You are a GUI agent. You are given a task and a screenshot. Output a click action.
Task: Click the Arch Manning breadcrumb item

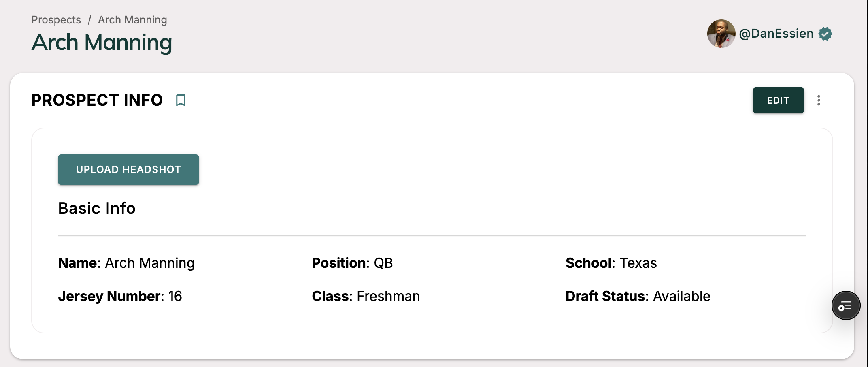(132, 20)
